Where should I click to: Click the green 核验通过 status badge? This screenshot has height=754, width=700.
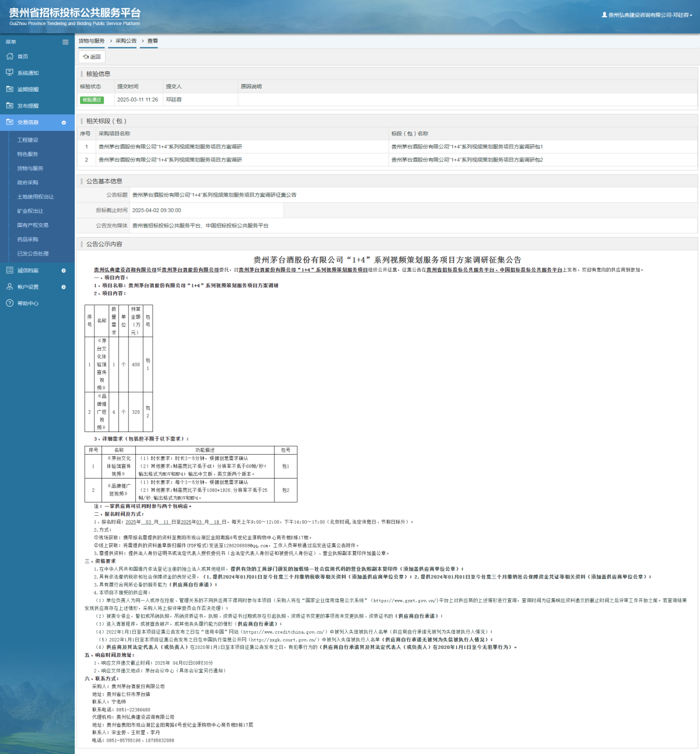92,100
